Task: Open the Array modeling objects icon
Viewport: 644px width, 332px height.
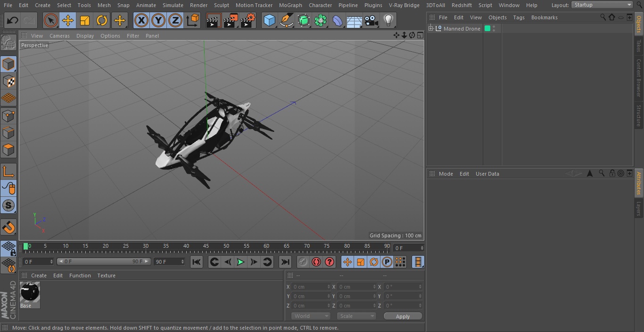Action: coord(321,20)
